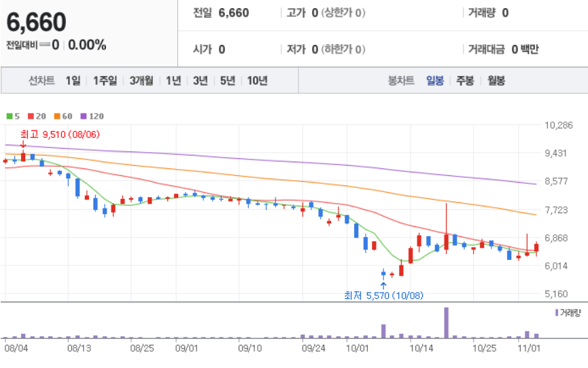Click the 09/01 date axis label
Viewport: 588px width, 368px height.
pyautogui.click(x=186, y=348)
